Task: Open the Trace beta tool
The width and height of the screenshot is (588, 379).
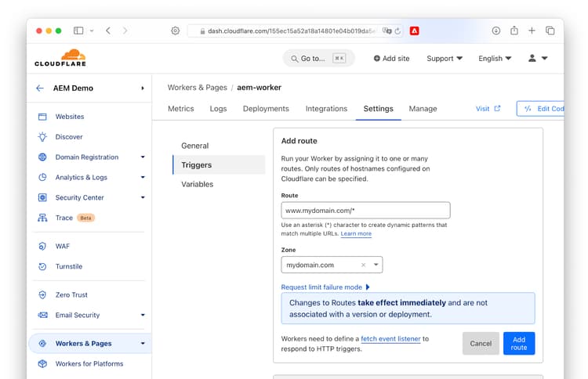Action: (64, 218)
